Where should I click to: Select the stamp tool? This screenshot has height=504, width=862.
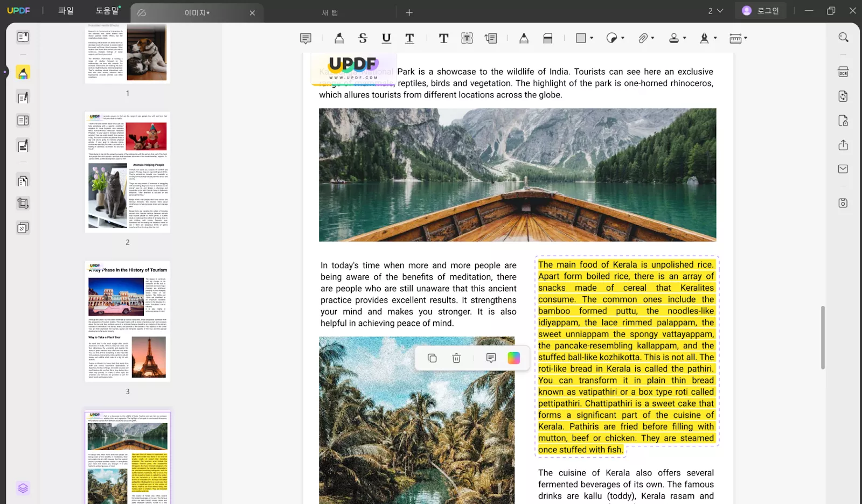point(674,38)
